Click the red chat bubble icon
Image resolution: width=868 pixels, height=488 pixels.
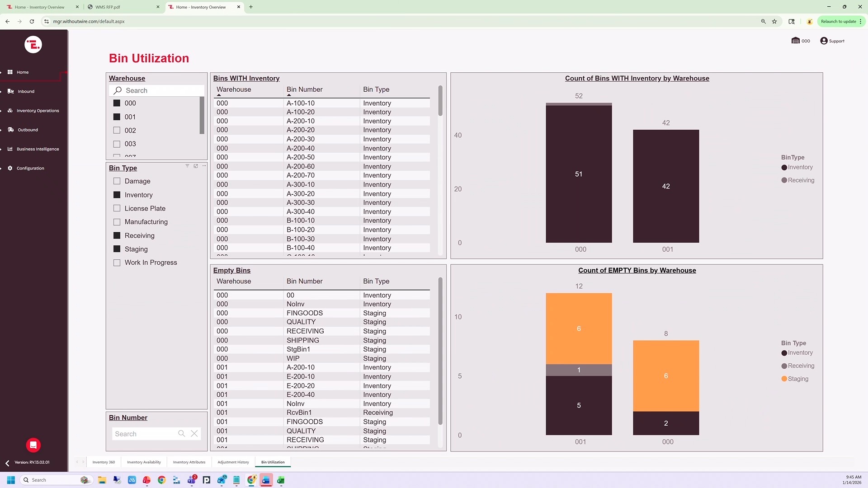coord(33,445)
